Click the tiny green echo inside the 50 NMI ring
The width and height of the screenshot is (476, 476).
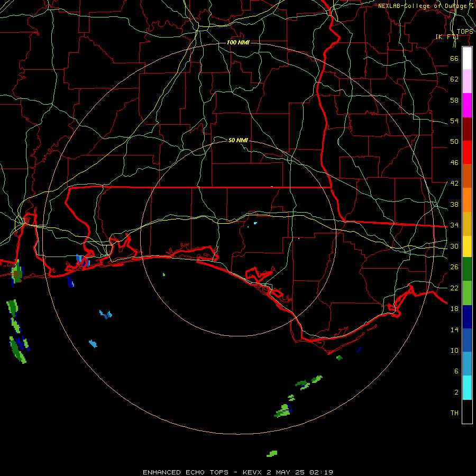pyautogui.click(x=164, y=274)
